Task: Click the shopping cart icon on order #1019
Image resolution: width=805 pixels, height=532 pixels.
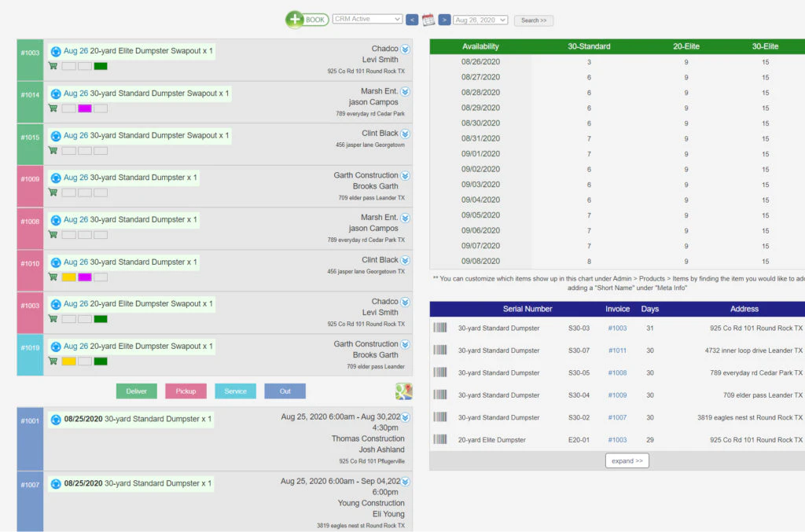Action: (x=53, y=360)
